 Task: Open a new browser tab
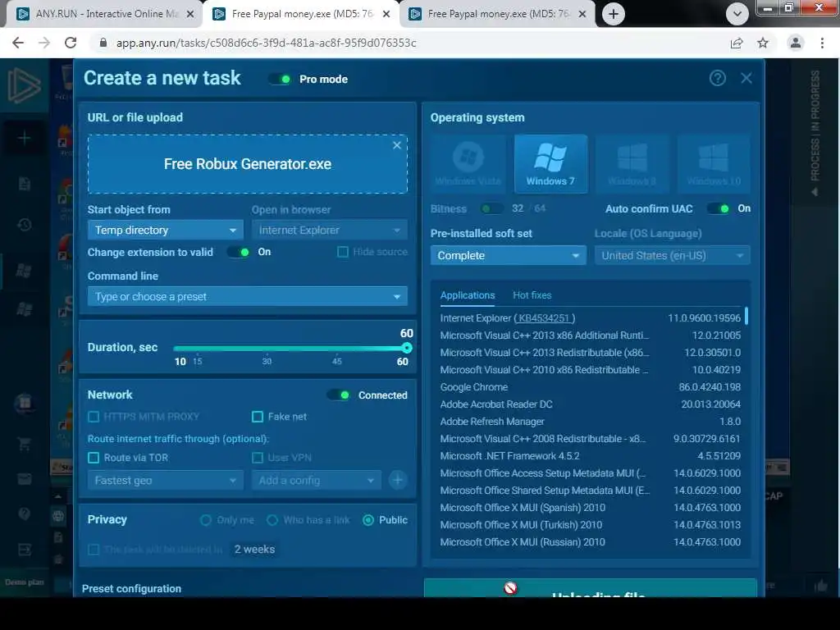pyautogui.click(x=614, y=14)
